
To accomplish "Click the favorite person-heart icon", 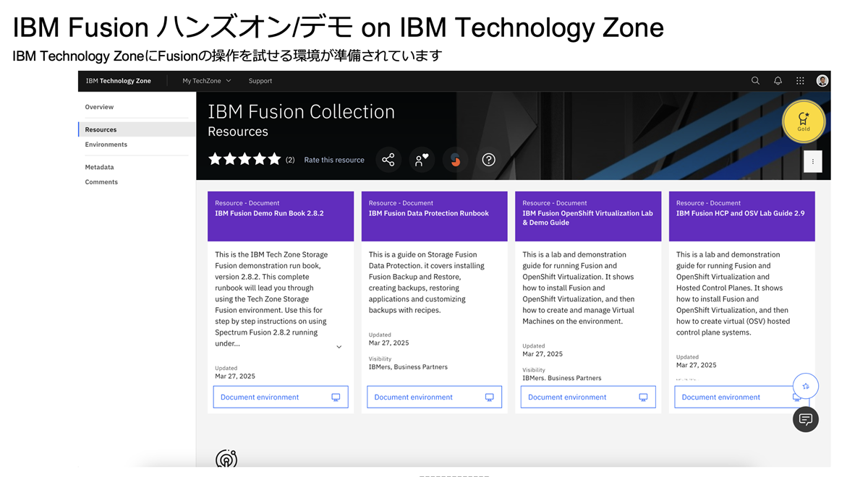I will tap(422, 160).
